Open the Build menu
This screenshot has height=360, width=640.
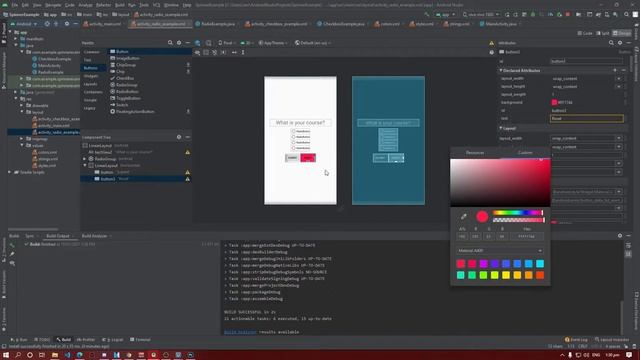tap(120, 5)
